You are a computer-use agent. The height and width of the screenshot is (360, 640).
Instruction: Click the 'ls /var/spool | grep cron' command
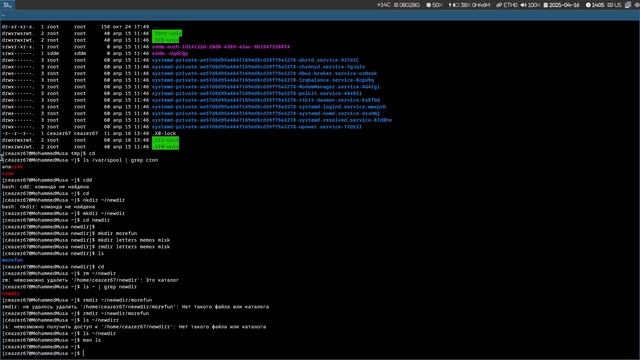pyautogui.click(x=120, y=160)
